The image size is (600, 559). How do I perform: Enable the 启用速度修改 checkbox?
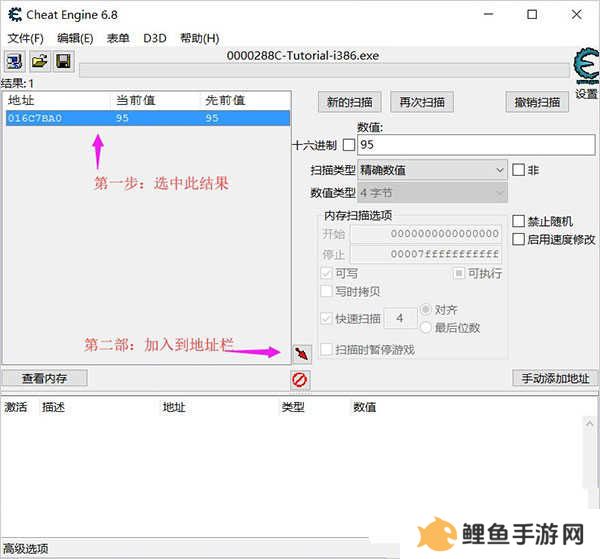pos(518,240)
